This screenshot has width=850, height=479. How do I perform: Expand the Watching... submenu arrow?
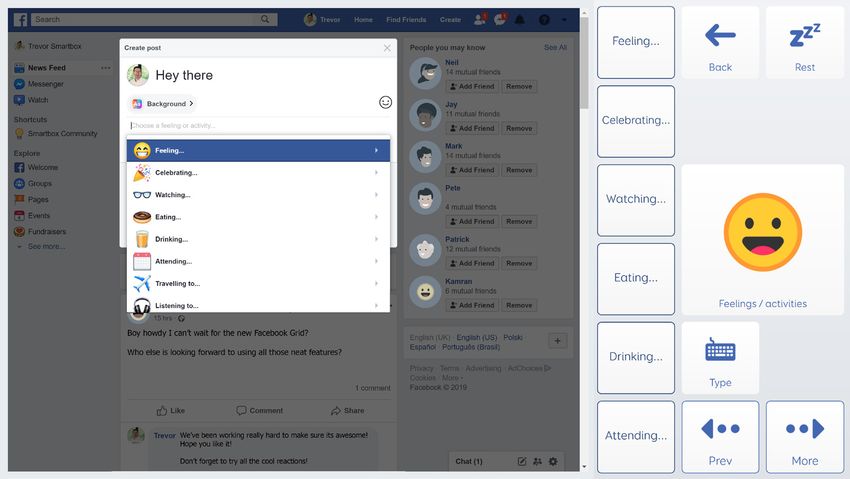[x=376, y=195]
